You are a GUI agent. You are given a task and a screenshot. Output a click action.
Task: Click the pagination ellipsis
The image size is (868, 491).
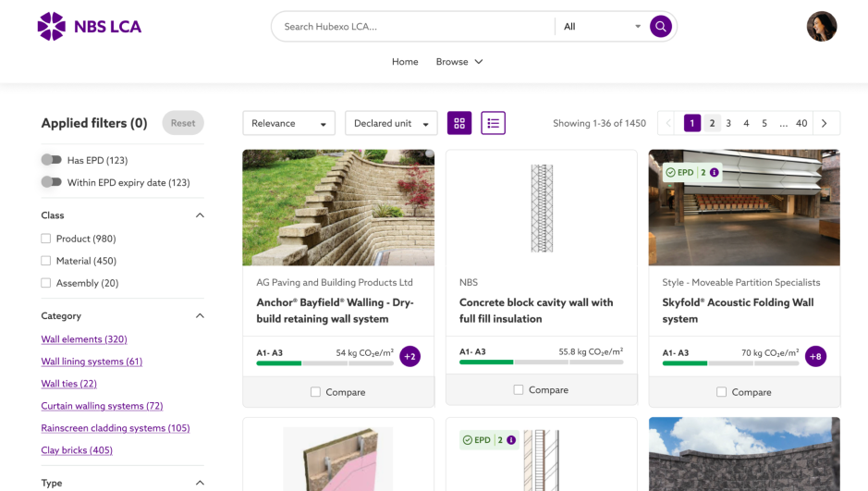tap(783, 124)
